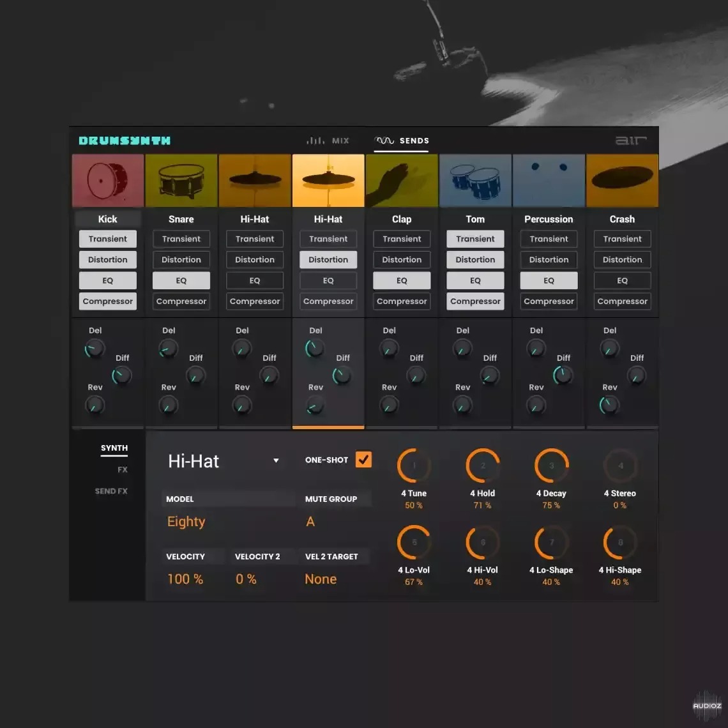Screen dimensions: 728x728
Task: Click the Clap pad artwork
Action: click(402, 180)
